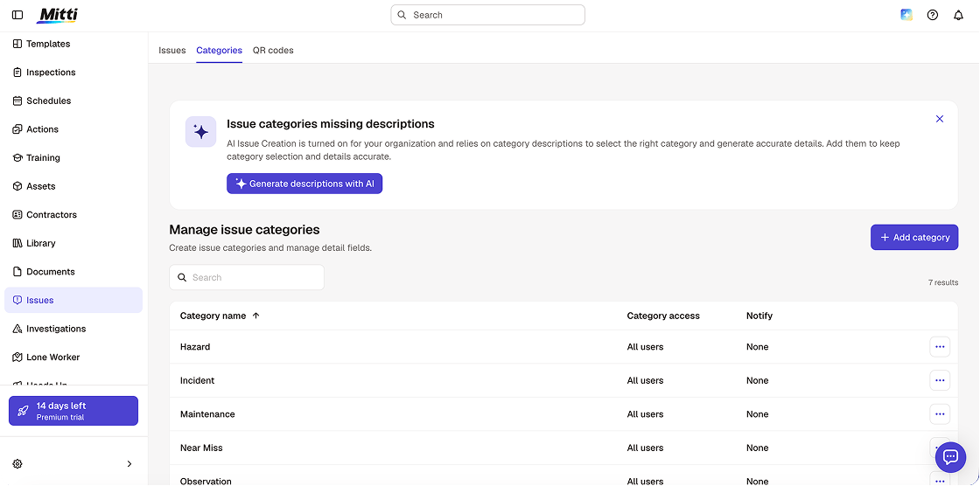Viewport: 980px width, 486px height.
Task: Expand the sidebar footer chevron
Action: tap(129, 463)
